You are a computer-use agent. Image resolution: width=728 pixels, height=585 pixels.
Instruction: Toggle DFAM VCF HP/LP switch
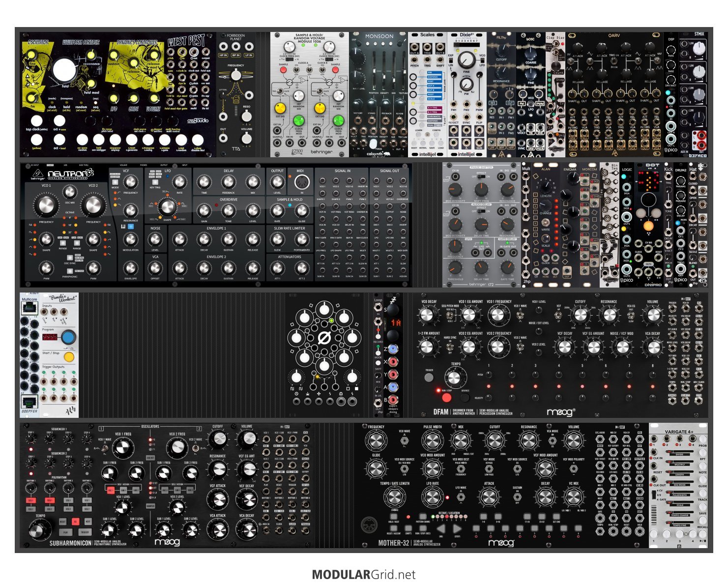click(558, 315)
